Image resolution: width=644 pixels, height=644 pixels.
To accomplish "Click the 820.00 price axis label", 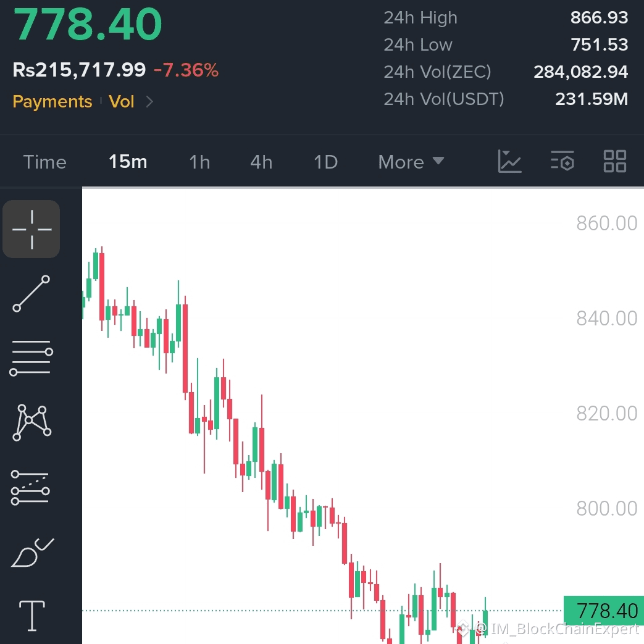I will pos(606,414).
